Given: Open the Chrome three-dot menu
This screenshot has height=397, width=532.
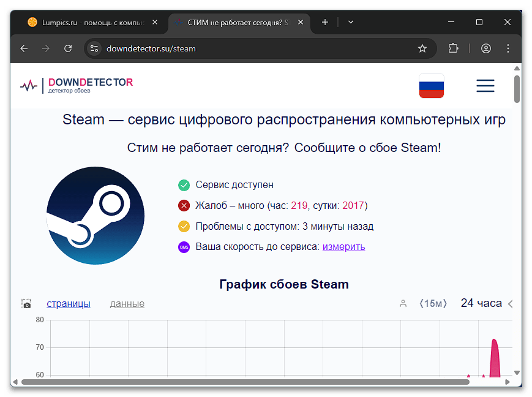Looking at the screenshot, I should pyautogui.click(x=508, y=48).
